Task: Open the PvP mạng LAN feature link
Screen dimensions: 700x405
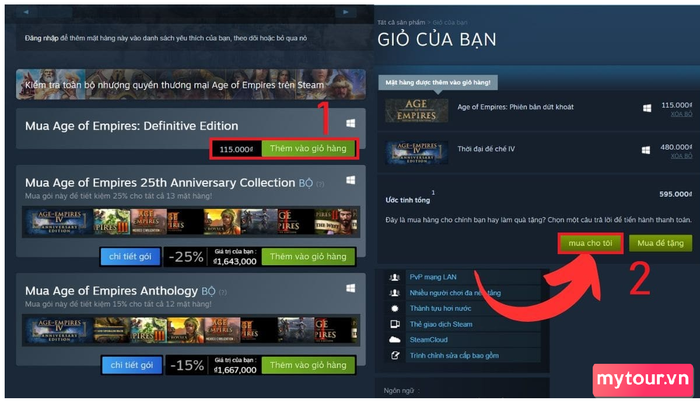Action: [433, 277]
